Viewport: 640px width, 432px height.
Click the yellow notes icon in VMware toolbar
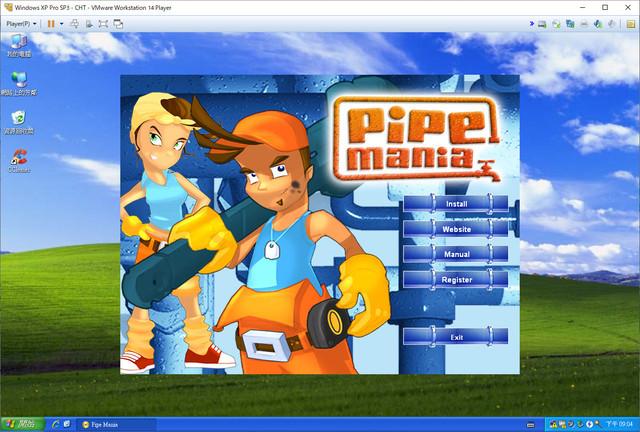(x=631, y=24)
